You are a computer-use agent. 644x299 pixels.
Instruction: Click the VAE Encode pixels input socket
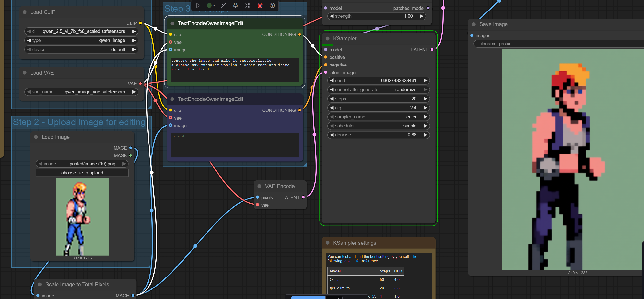257,197
